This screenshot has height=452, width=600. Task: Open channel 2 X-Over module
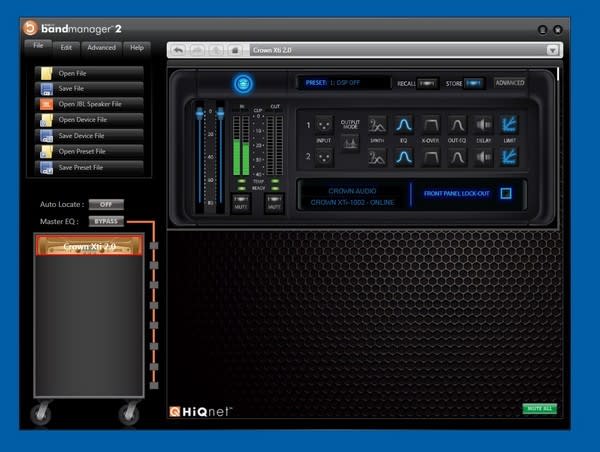pos(430,157)
